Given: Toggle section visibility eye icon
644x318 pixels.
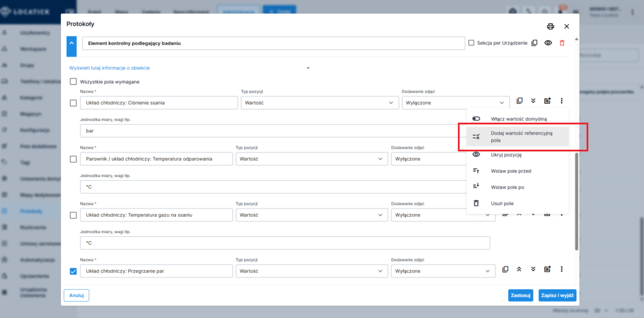Looking at the screenshot, I should [548, 43].
